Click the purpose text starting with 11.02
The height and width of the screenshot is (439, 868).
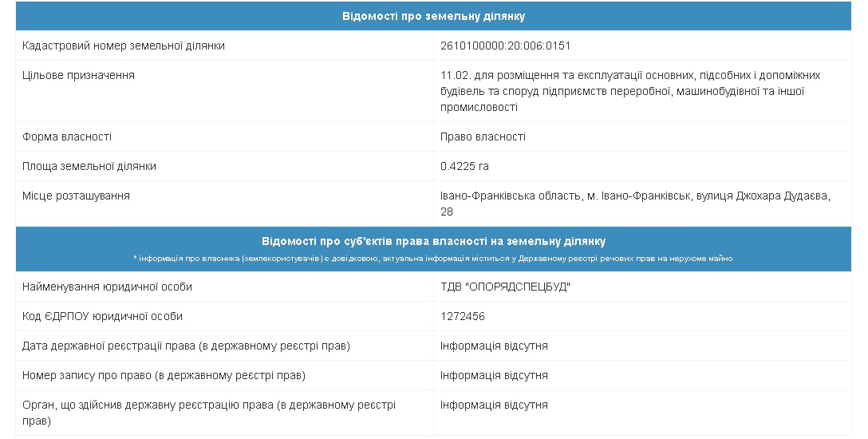point(630,91)
